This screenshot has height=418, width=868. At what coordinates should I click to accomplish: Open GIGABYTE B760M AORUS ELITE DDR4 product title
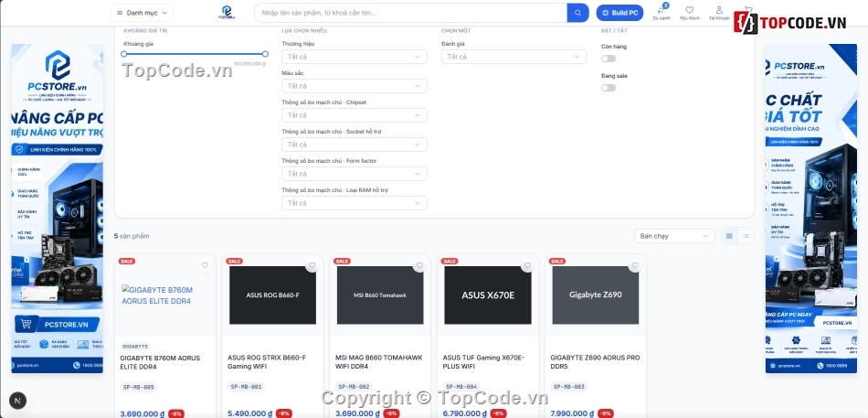(160, 362)
